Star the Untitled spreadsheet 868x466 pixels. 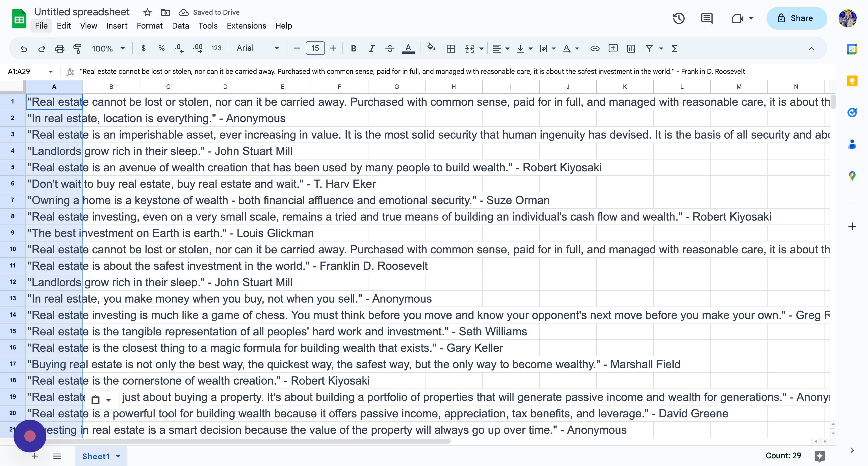point(147,12)
